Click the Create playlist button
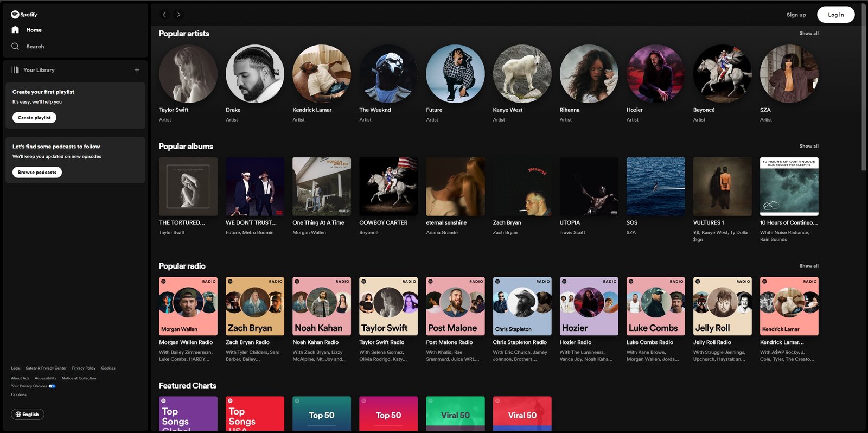Screen dimensions: 868x433 click(34, 118)
